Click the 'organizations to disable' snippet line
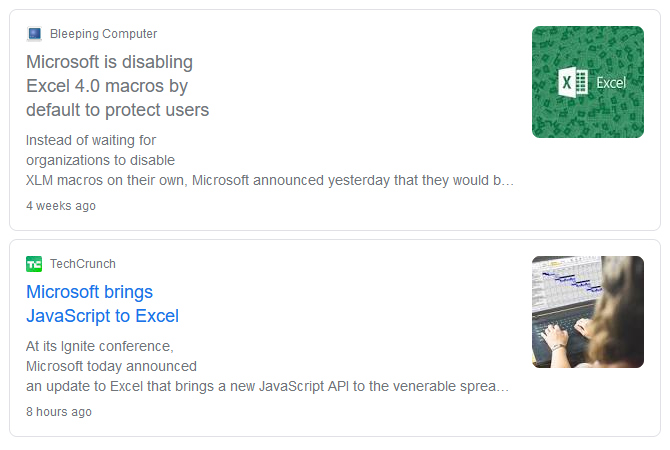Viewport: 670px width, 450px height. click(100, 160)
